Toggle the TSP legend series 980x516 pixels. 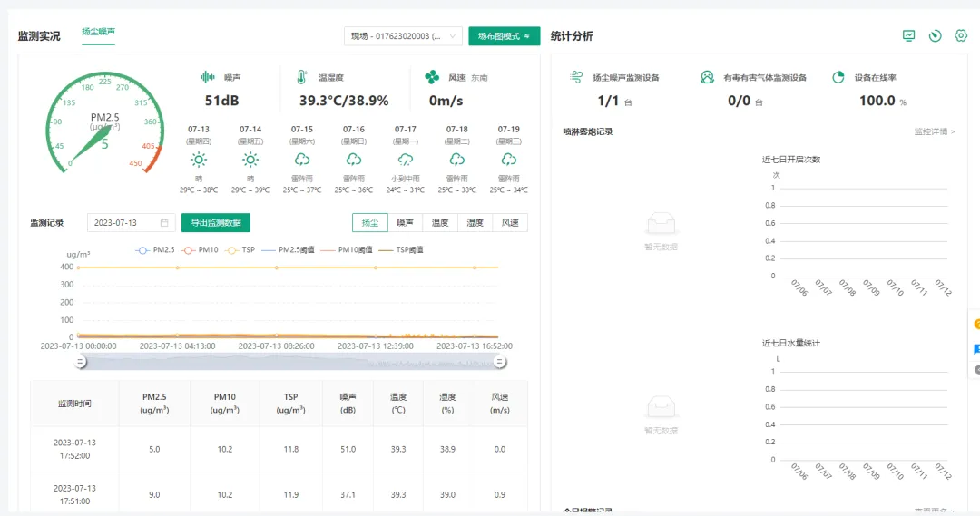tap(240, 250)
